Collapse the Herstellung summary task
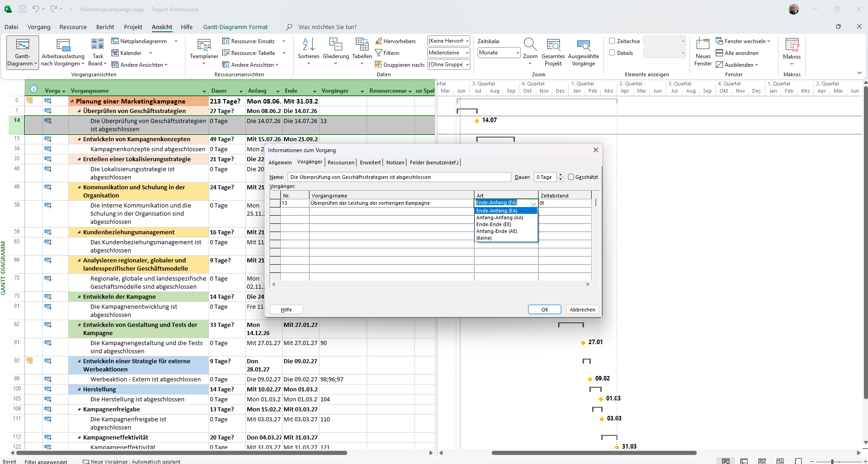 (79, 390)
